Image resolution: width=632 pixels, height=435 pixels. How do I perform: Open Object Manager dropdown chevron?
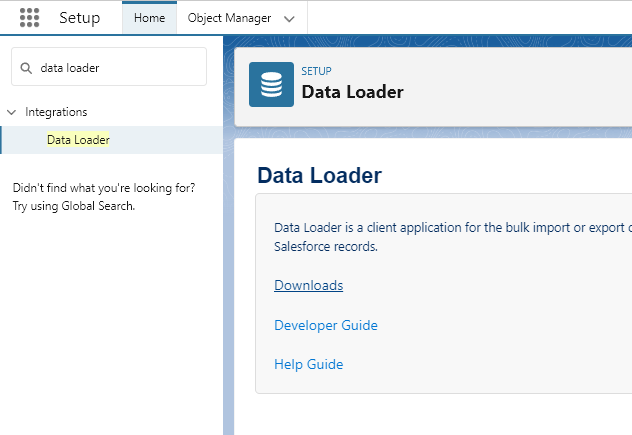click(x=289, y=19)
